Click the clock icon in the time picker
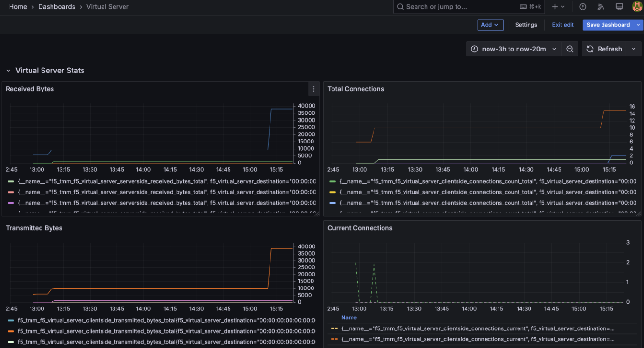 (474, 49)
